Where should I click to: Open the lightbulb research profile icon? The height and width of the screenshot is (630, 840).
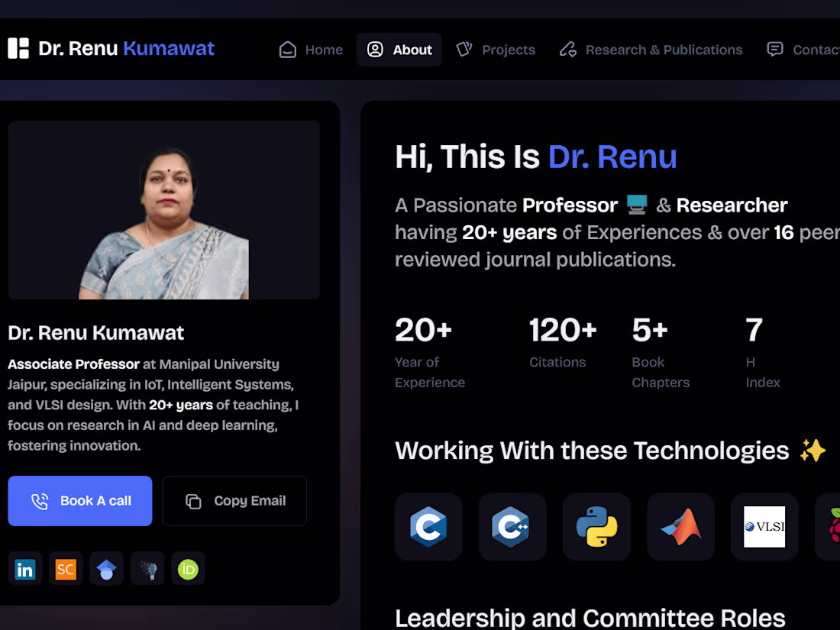click(x=147, y=569)
